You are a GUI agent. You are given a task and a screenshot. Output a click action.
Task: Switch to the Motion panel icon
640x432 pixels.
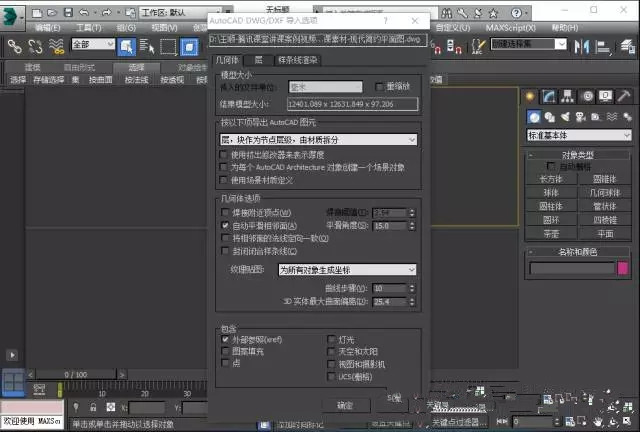pyautogui.click(x=587, y=97)
